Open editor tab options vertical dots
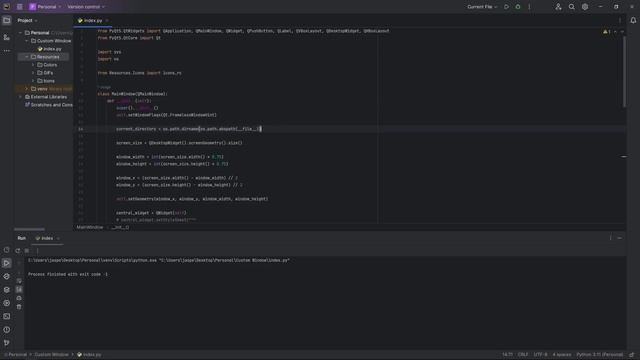The image size is (640, 360). (x=620, y=20)
